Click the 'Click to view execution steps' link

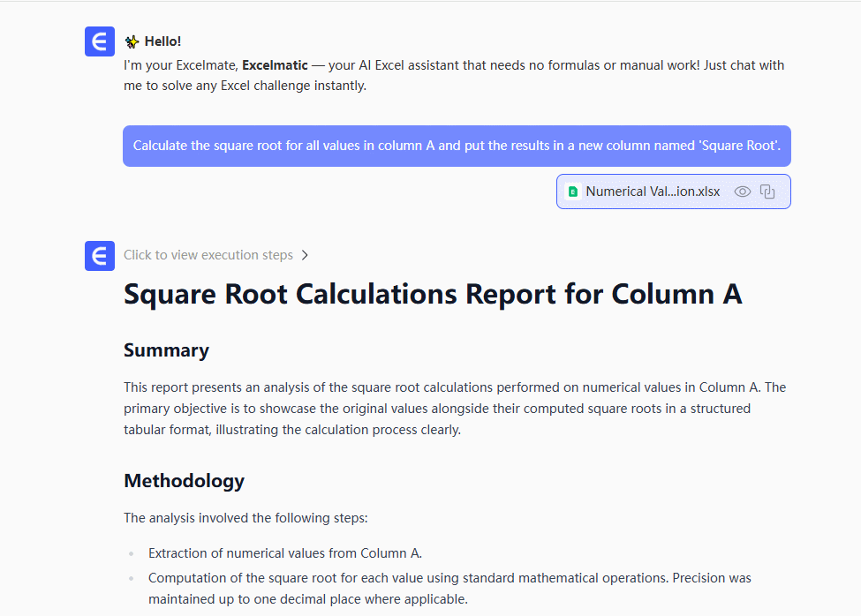(x=208, y=255)
